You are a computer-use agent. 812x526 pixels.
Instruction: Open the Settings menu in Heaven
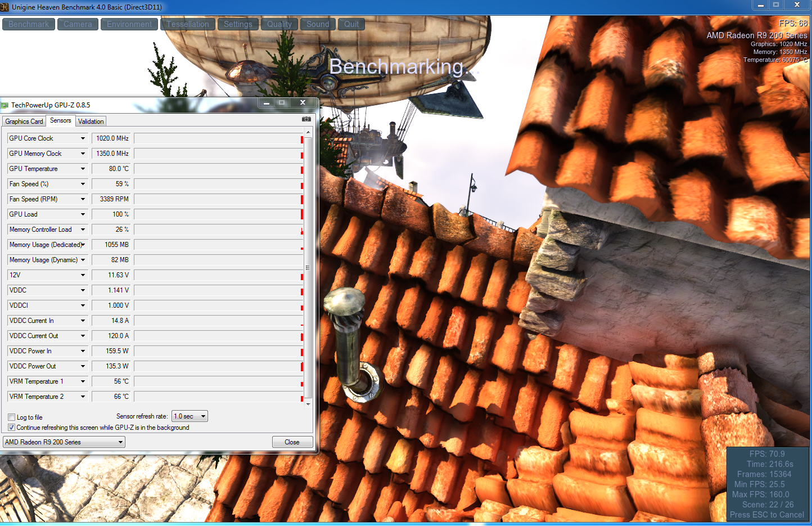point(238,24)
